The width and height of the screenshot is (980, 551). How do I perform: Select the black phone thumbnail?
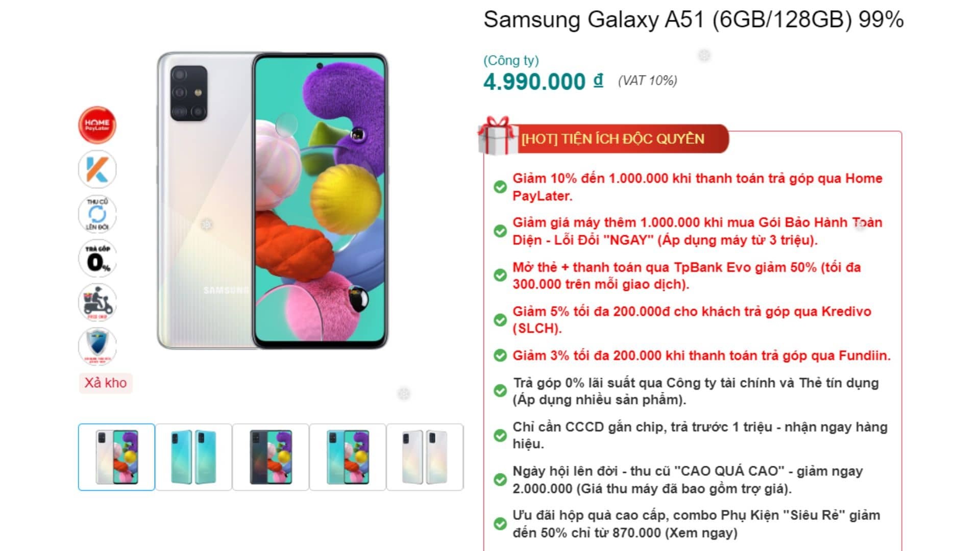(x=271, y=457)
